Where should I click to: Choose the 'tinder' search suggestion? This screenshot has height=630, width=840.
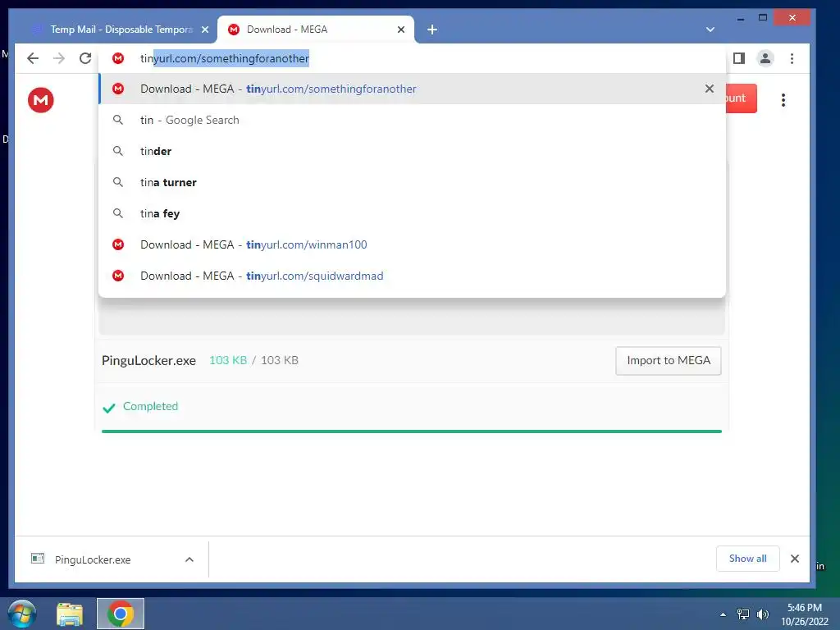[412, 151]
